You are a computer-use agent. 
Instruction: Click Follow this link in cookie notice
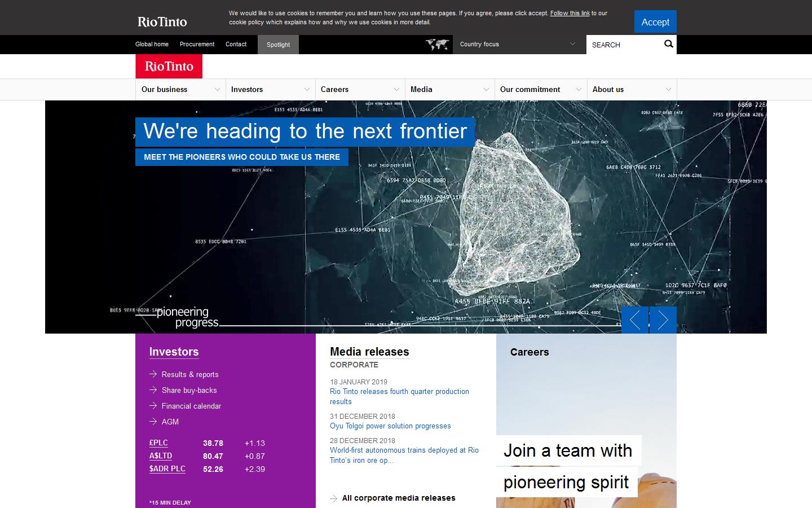[570, 13]
